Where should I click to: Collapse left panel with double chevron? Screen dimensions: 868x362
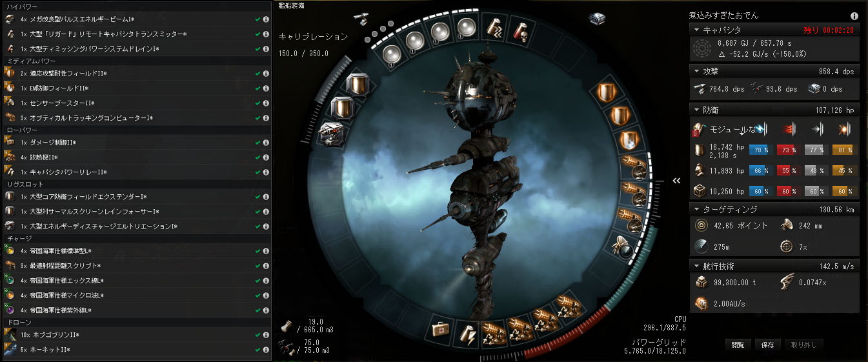click(x=676, y=181)
